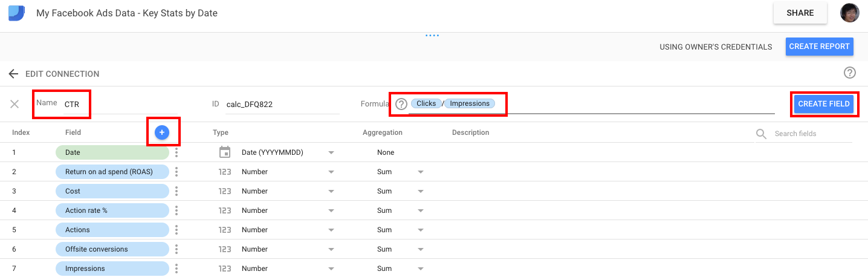Click the report title text
This screenshot has height=277, width=868.
127,13
